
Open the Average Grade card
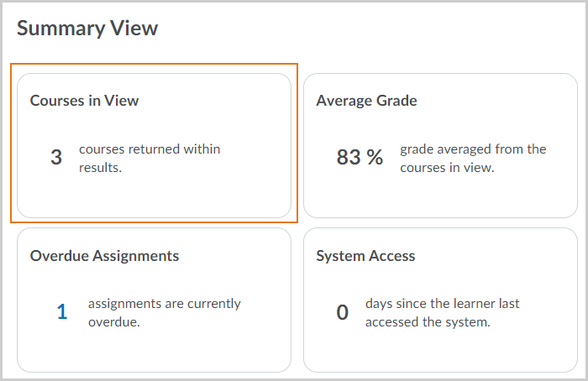[x=440, y=145]
